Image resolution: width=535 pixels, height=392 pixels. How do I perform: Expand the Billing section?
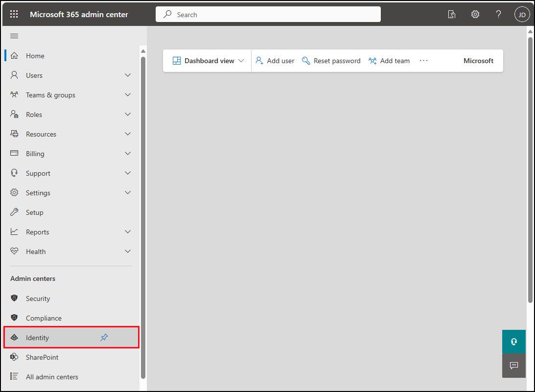127,153
